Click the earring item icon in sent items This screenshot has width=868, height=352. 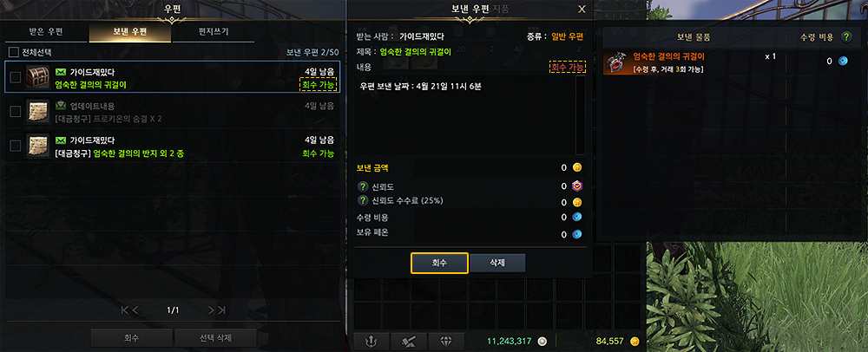pos(615,63)
